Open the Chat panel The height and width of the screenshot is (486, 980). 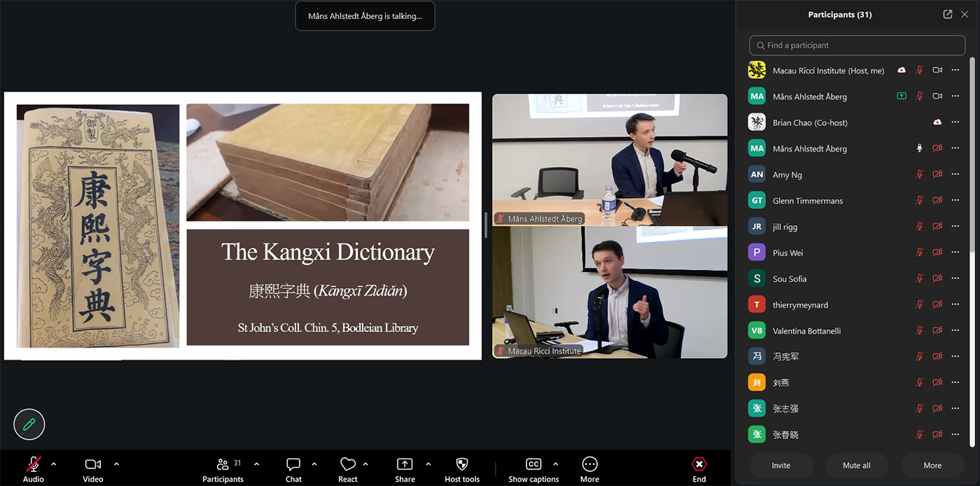click(293, 464)
